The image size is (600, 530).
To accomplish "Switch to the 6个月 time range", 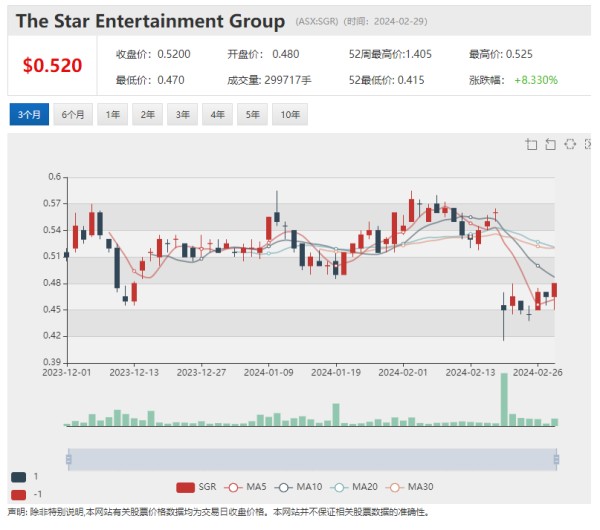I will 73,114.
